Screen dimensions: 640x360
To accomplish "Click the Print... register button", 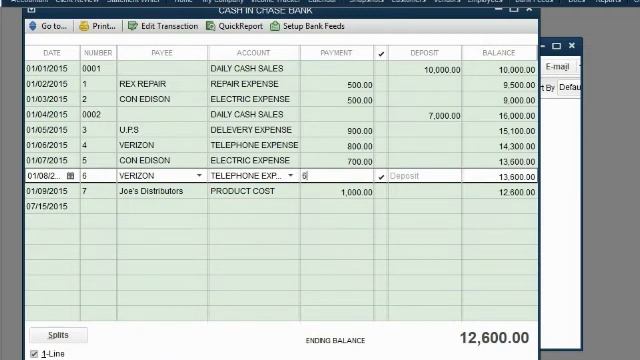I will click(97, 26).
